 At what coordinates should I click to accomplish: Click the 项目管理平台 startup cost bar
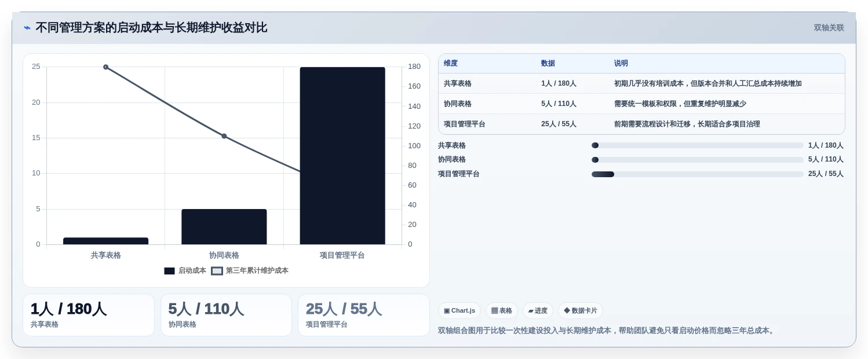click(342, 156)
